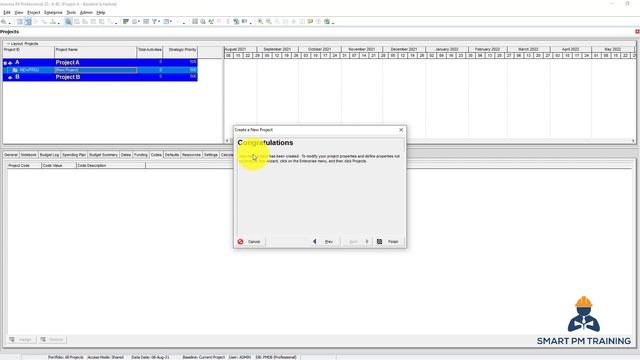This screenshot has width=640, height=360.
Task: Open the Tools menu
Action: [71, 13]
